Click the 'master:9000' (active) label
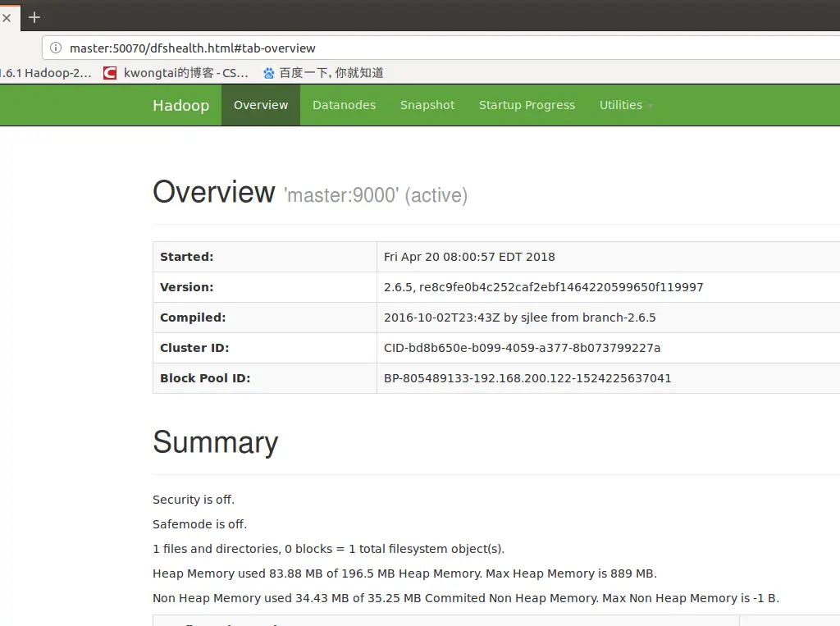This screenshot has height=626, width=840. 376,195
